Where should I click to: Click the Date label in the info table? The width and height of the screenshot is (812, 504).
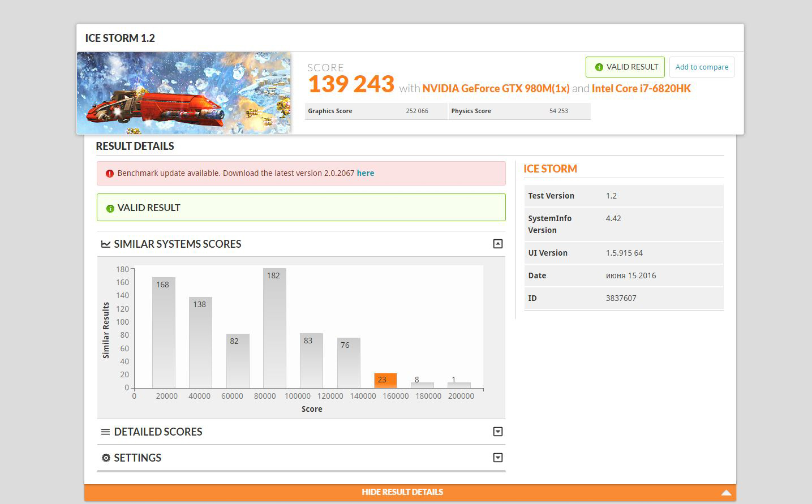(x=537, y=275)
